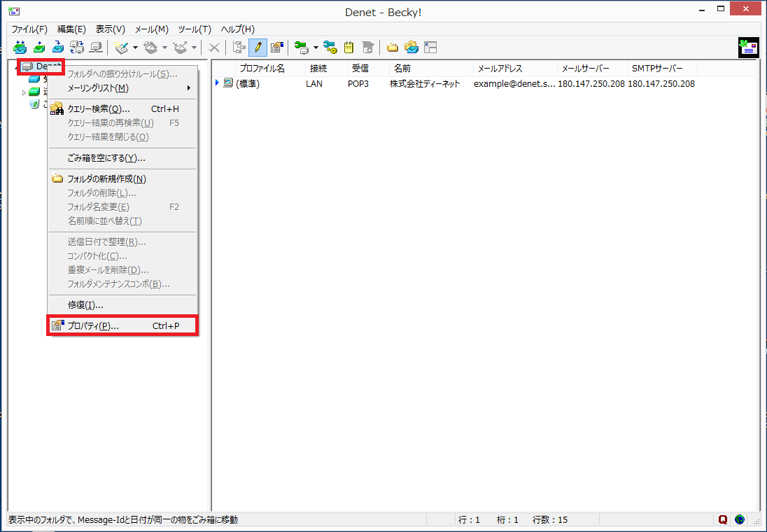Click the folder with mail tray icon
Screen dimensions: 767x532
tap(411, 48)
